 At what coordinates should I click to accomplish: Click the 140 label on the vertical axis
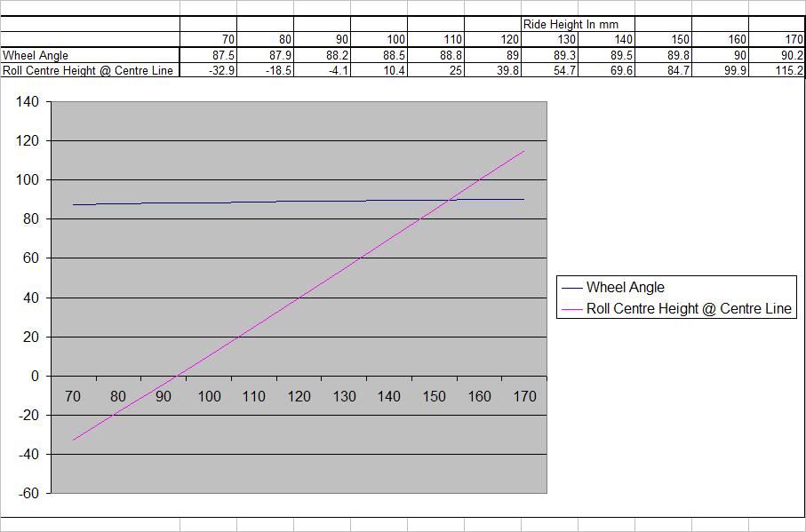click(x=28, y=102)
